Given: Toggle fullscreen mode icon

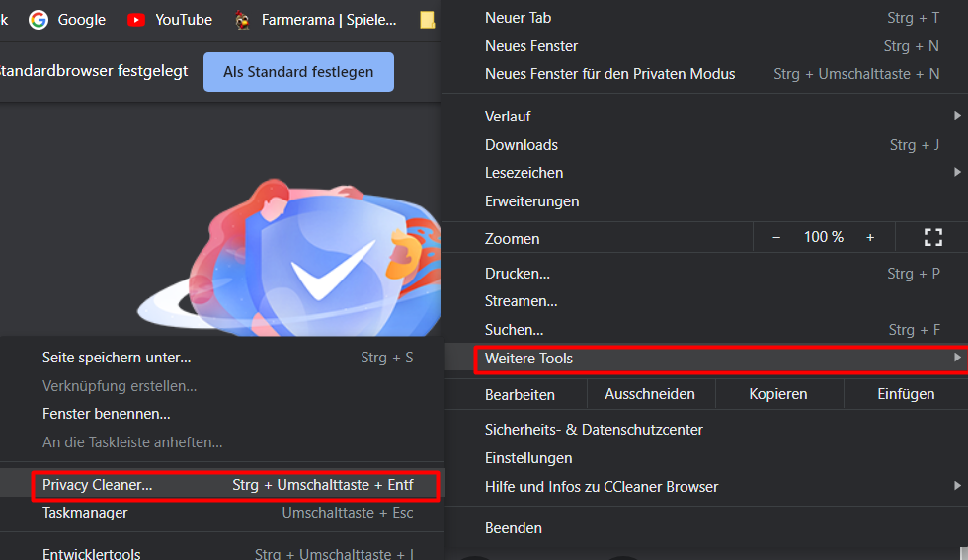Looking at the screenshot, I should click(x=932, y=237).
